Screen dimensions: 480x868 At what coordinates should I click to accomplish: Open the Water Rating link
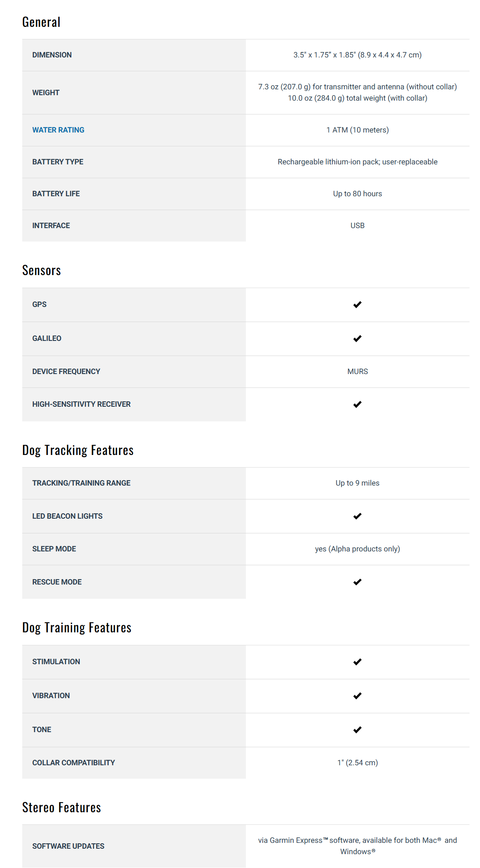58,130
